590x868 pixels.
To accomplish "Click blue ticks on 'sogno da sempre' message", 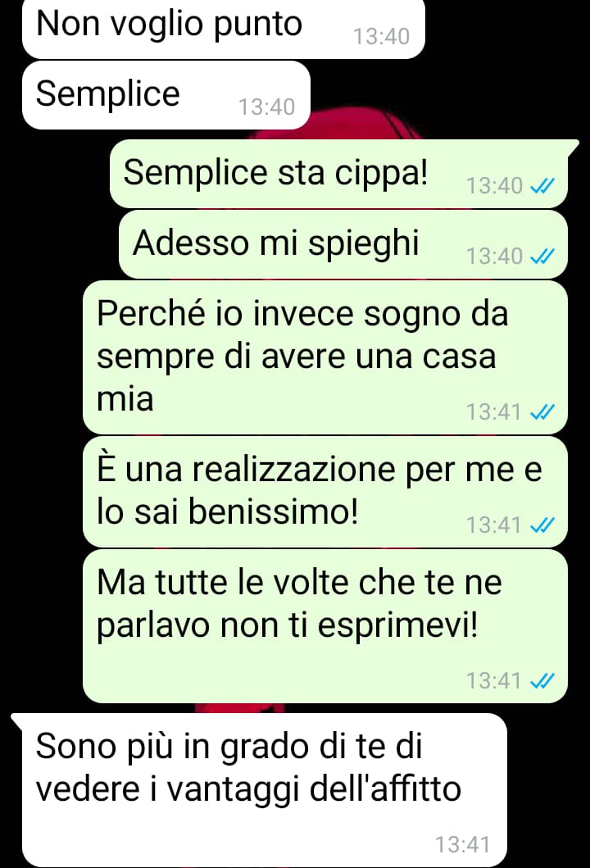I will coord(542,412).
